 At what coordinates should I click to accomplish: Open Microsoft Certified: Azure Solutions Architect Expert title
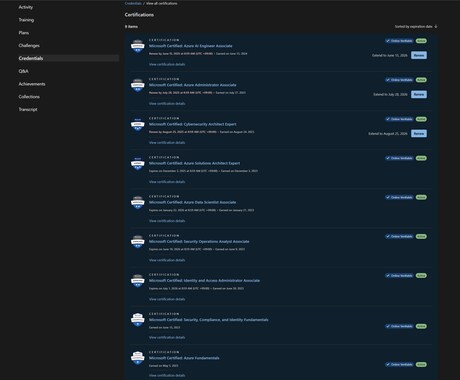(x=195, y=163)
